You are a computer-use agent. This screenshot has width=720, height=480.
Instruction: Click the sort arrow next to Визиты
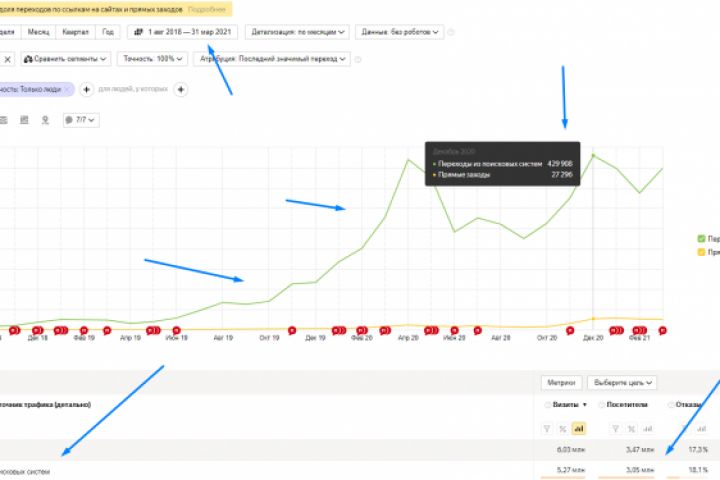[585, 405]
